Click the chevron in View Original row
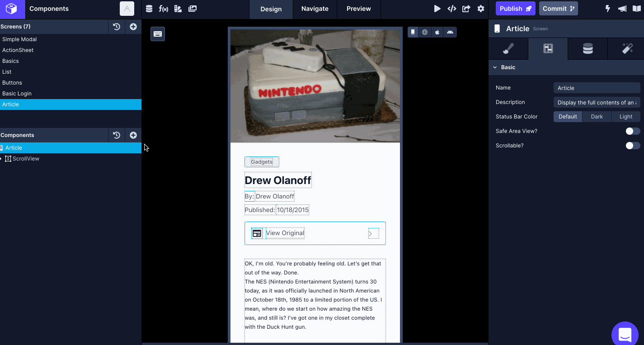Screen dimensions: 644x345 coord(371,234)
